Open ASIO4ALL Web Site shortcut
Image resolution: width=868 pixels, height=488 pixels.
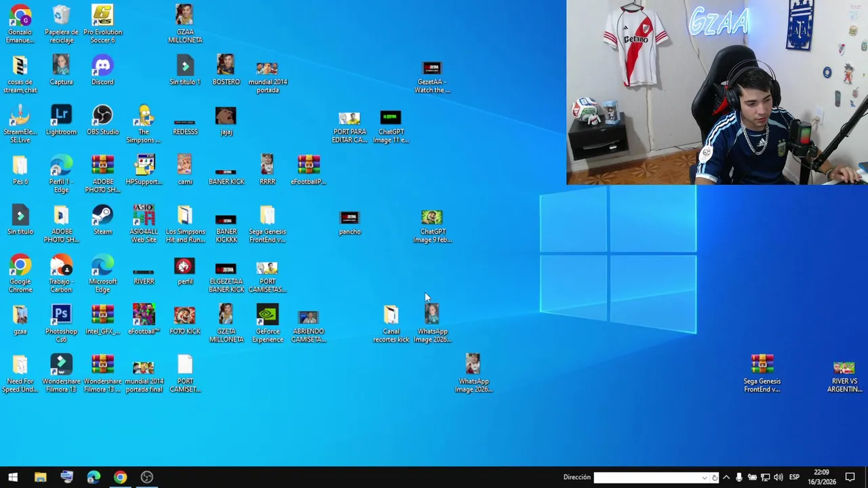pyautogui.click(x=144, y=224)
